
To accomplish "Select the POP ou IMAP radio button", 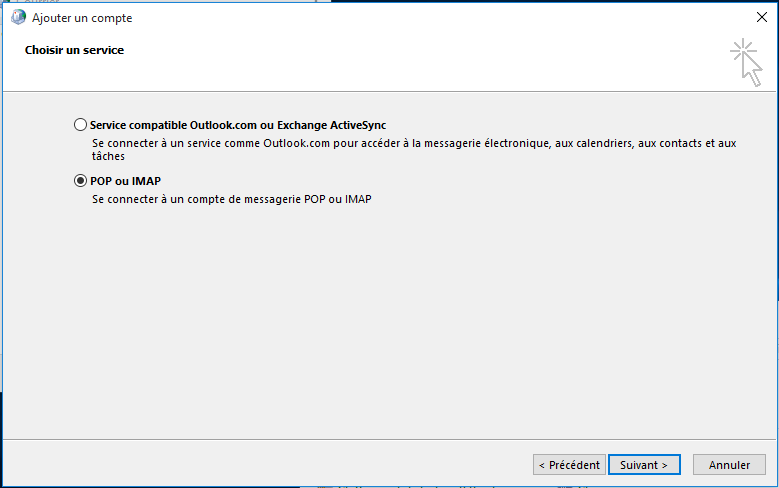I will click(x=80, y=181).
